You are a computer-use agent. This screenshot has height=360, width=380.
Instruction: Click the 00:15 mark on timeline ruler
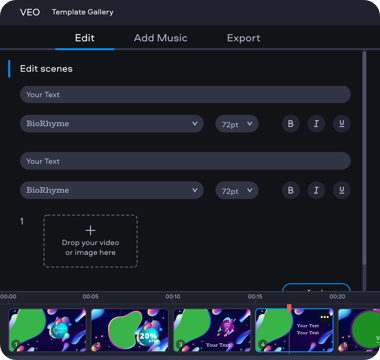pos(255,297)
